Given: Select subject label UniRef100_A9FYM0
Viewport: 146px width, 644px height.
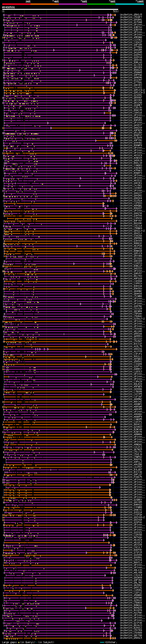Looking at the screenshot, I should (x=131, y=140).
